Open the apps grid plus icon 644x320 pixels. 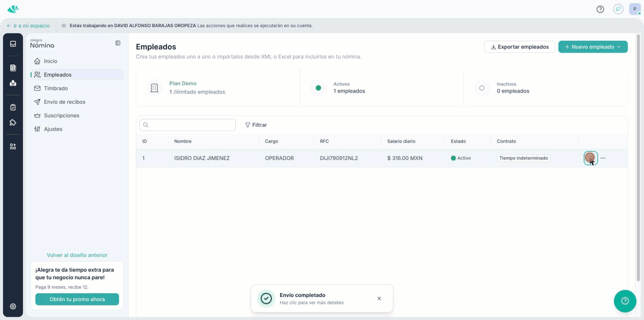point(13,146)
